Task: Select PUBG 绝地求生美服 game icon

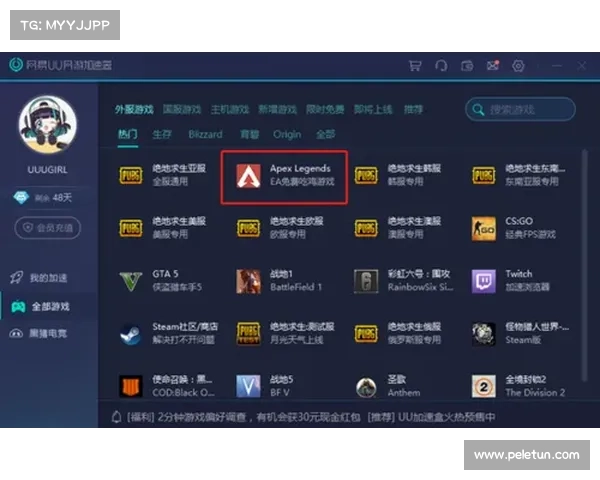Action: [x=131, y=228]
